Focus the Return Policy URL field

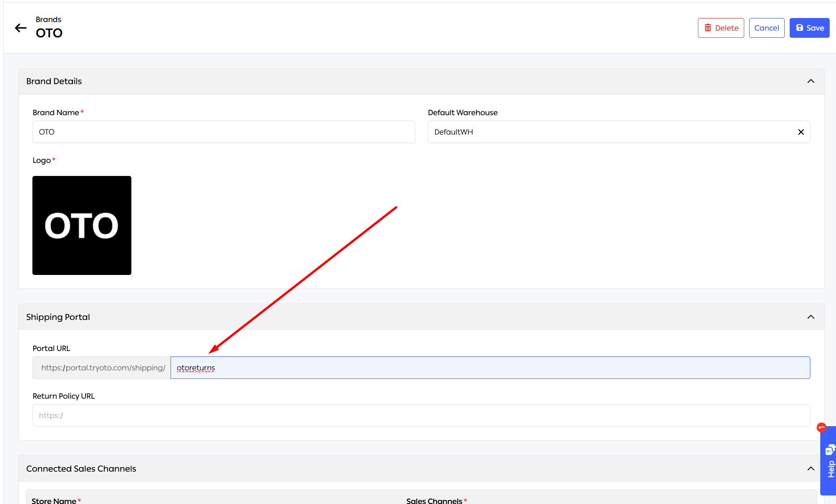(421, 415)
